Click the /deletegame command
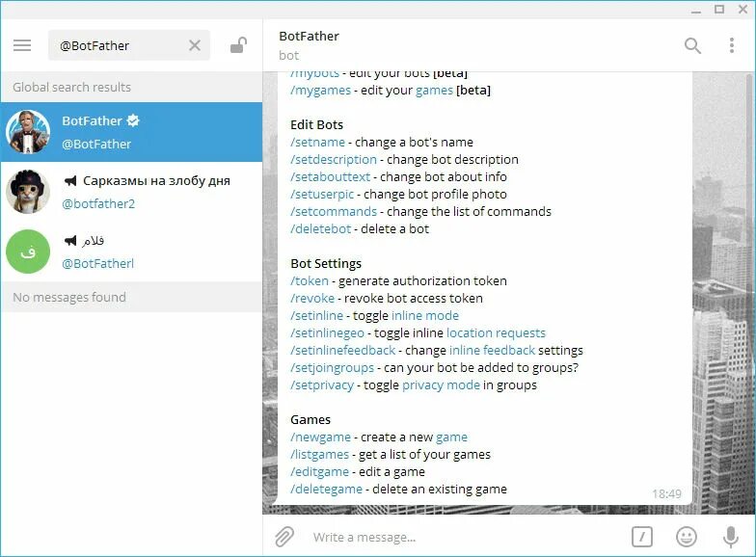 (326, 490)
